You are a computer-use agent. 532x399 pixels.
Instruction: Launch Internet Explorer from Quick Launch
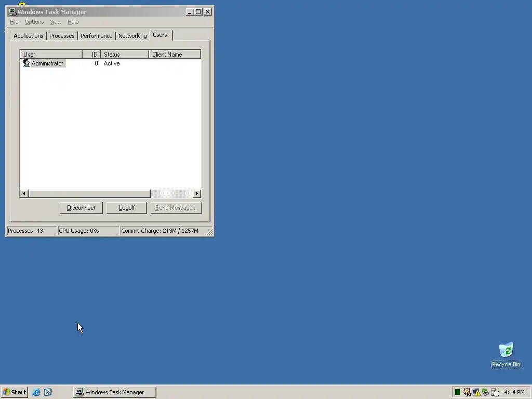(x=36, y=392)
